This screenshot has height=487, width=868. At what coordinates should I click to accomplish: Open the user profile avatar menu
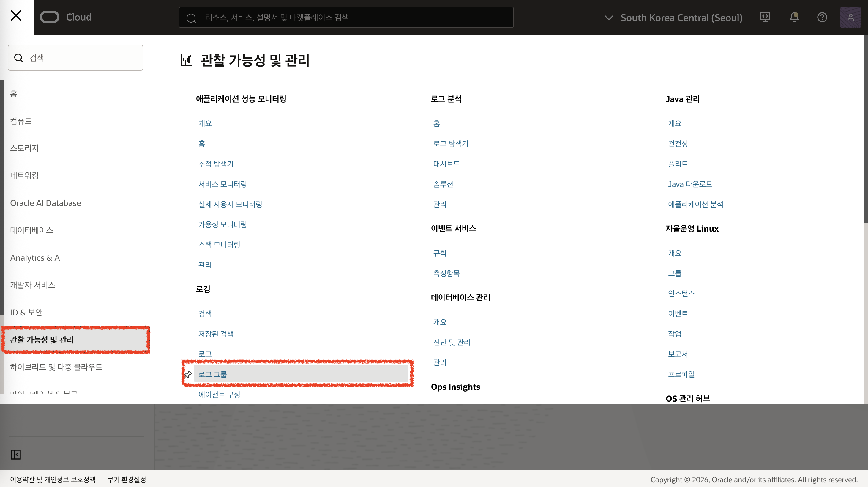pos(850,17)
